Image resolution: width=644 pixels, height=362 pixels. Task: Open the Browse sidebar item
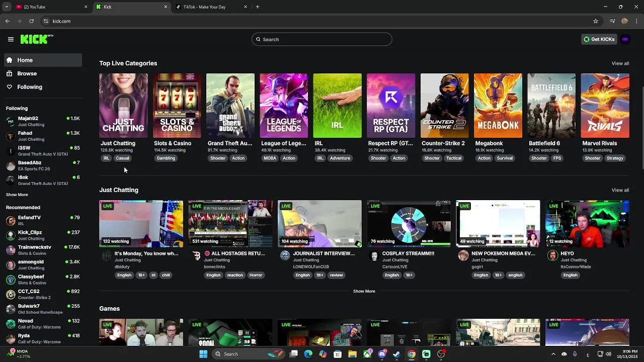[43, 73]
